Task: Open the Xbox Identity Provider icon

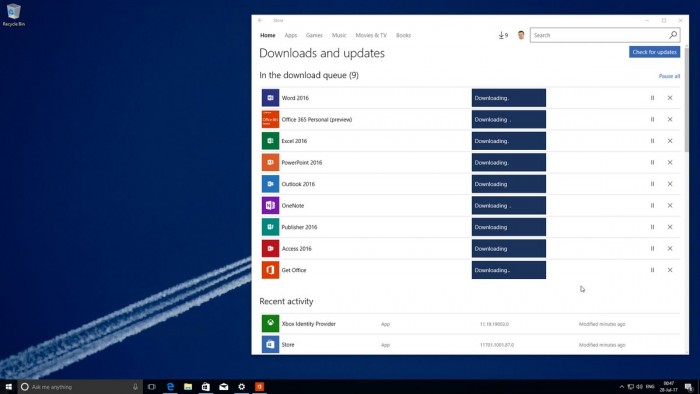Action: [270, 323]
